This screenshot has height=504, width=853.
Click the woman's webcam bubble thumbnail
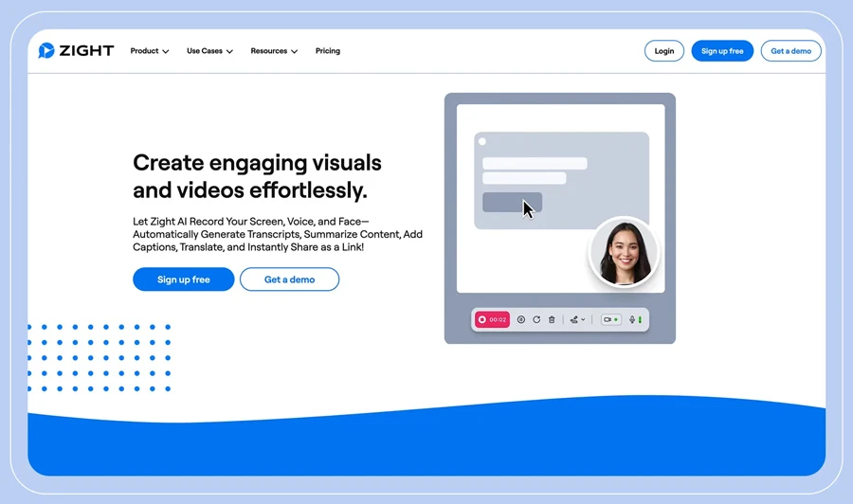[x=623, y=252]
